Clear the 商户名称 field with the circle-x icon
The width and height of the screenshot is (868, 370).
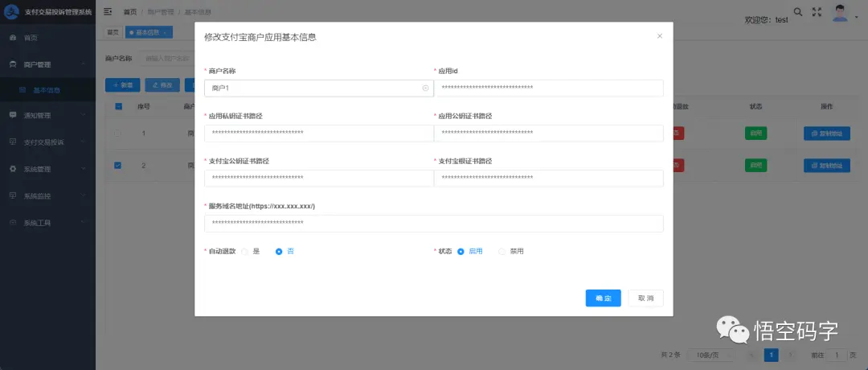click(x=426, y=88)
